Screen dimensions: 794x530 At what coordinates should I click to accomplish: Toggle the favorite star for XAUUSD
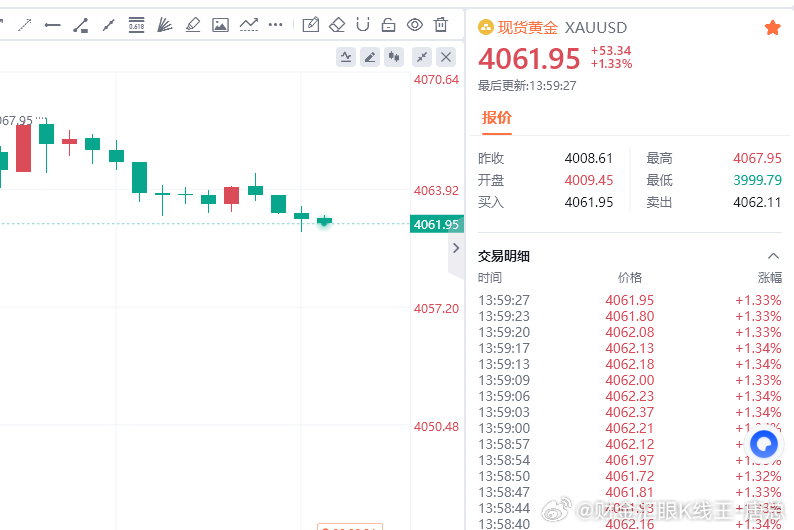[773, 28]
